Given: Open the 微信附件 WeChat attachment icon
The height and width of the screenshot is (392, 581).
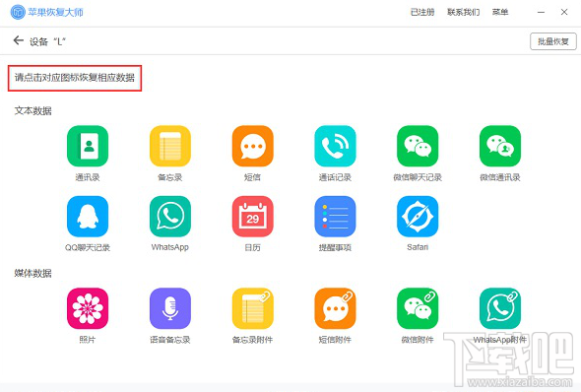Looking at the screenshot, I should (418, 308).
